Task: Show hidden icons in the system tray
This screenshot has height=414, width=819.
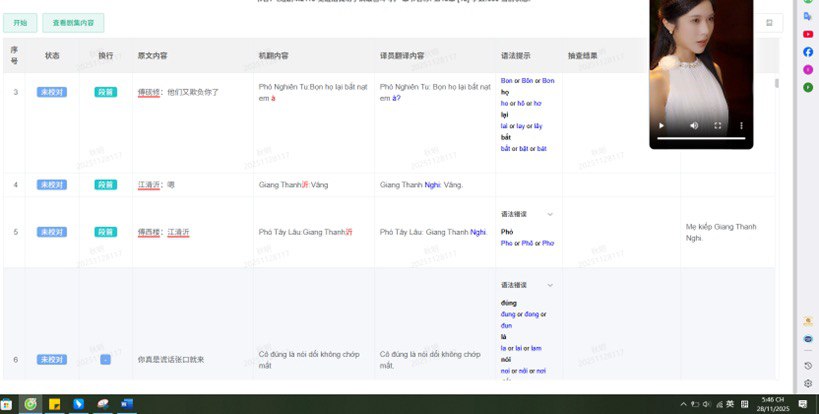Action: (x=684, y=404)
